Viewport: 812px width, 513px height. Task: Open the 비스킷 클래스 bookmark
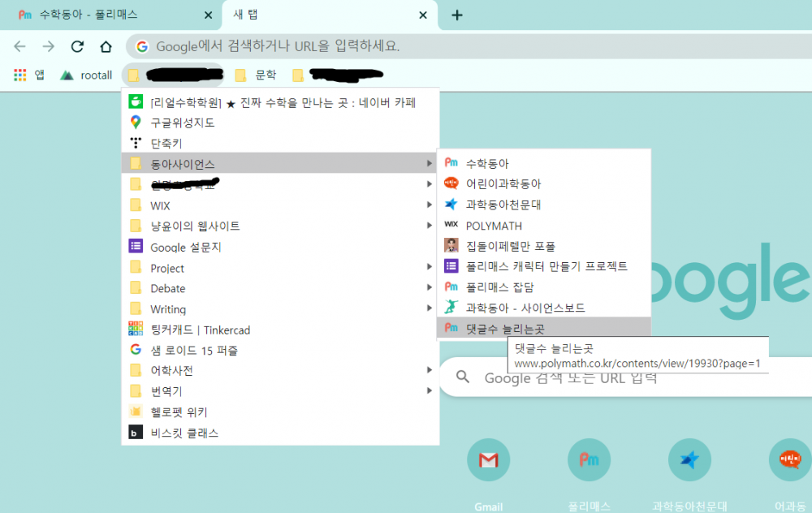click(x=280, y=433)
